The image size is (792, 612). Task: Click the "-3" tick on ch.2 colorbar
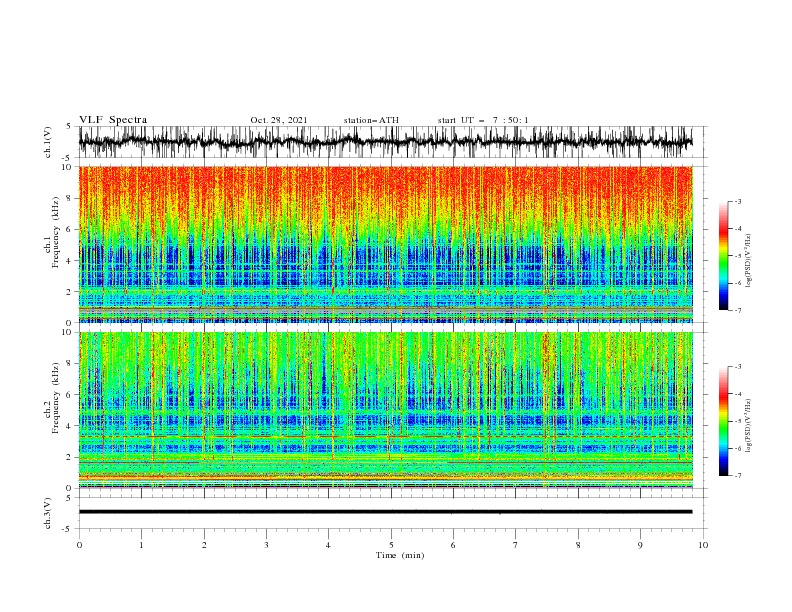click(x=737, y=367)
